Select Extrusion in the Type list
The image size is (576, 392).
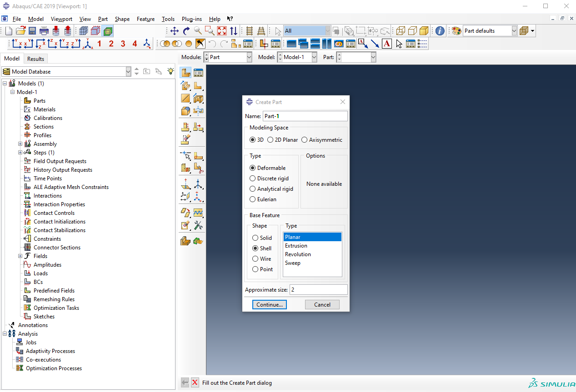point(296,246)
